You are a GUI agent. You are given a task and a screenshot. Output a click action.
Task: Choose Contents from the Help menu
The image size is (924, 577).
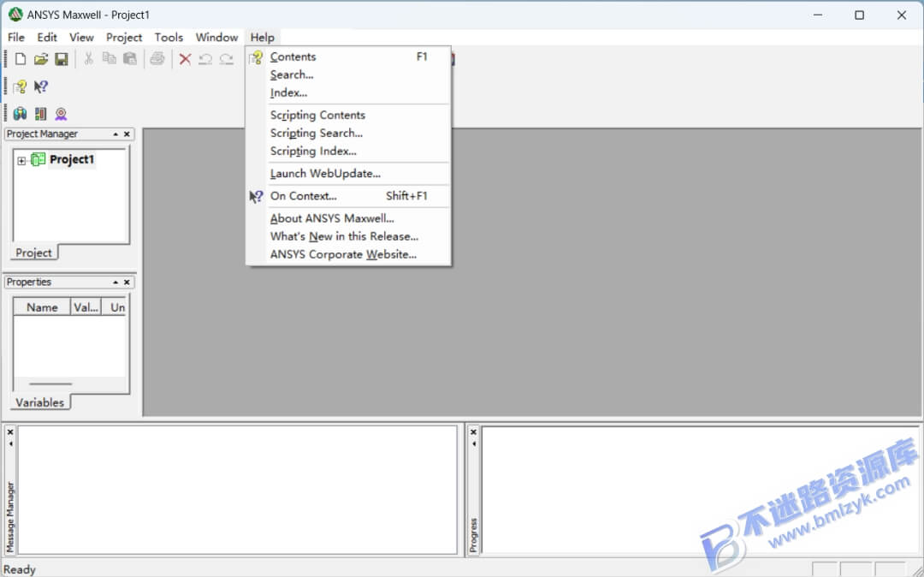point(348,57)
